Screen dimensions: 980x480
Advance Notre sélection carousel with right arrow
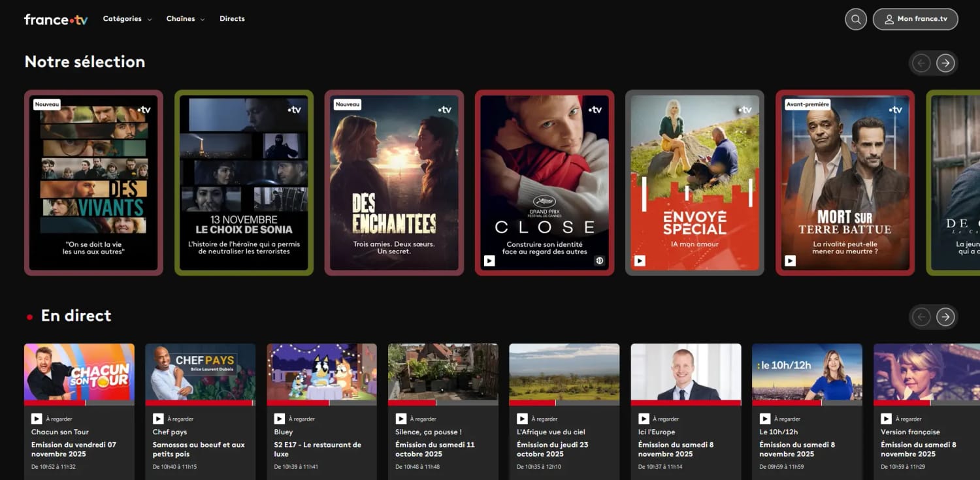[x=945, y=63]
